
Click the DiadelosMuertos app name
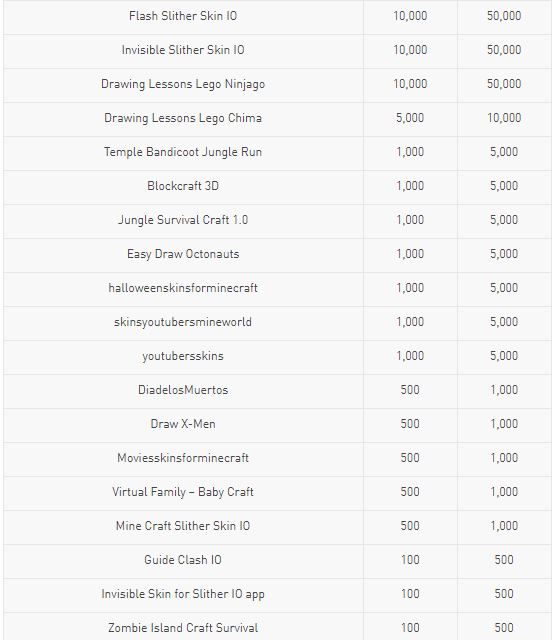[x=183, y=390]
